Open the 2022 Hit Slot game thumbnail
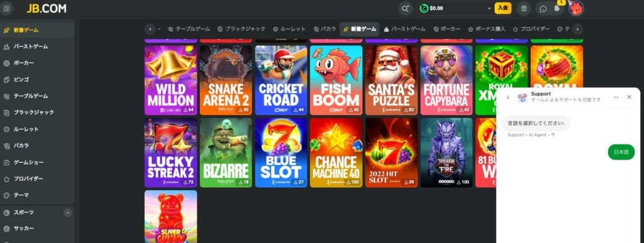 tap(391, 153)
